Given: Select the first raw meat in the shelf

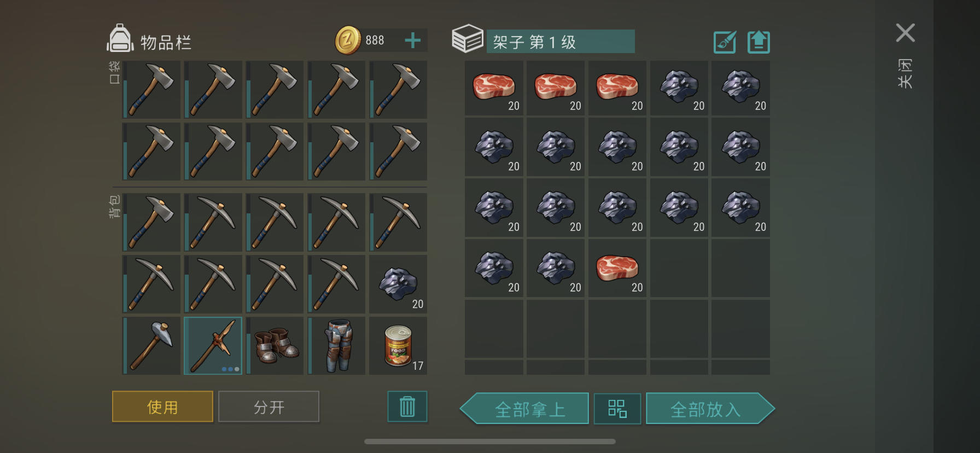Looking at the screenshot, I should coord(494,88).
